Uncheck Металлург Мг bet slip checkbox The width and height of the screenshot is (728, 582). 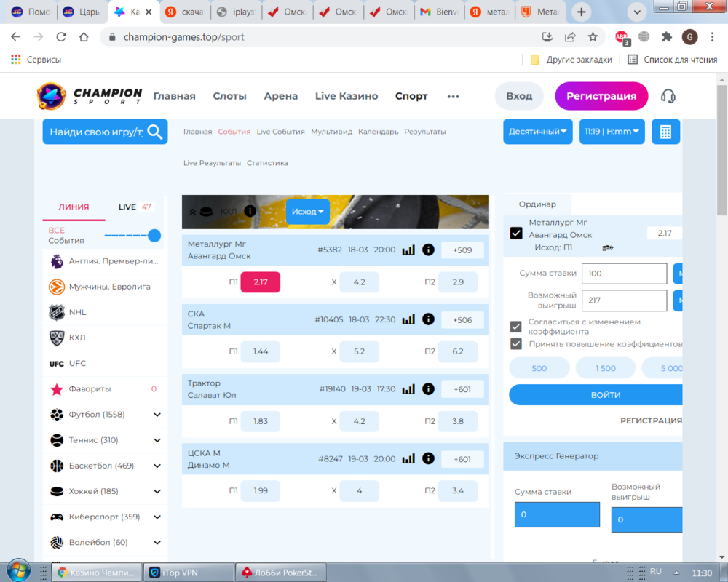click(x=516, y=233)
